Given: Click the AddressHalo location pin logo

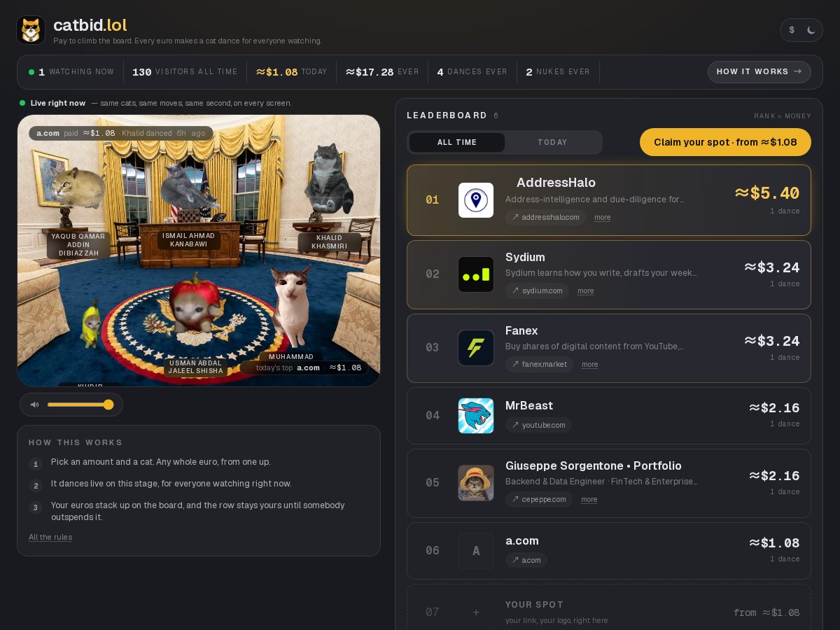Looking at the screenshot, I should [476, 200].
